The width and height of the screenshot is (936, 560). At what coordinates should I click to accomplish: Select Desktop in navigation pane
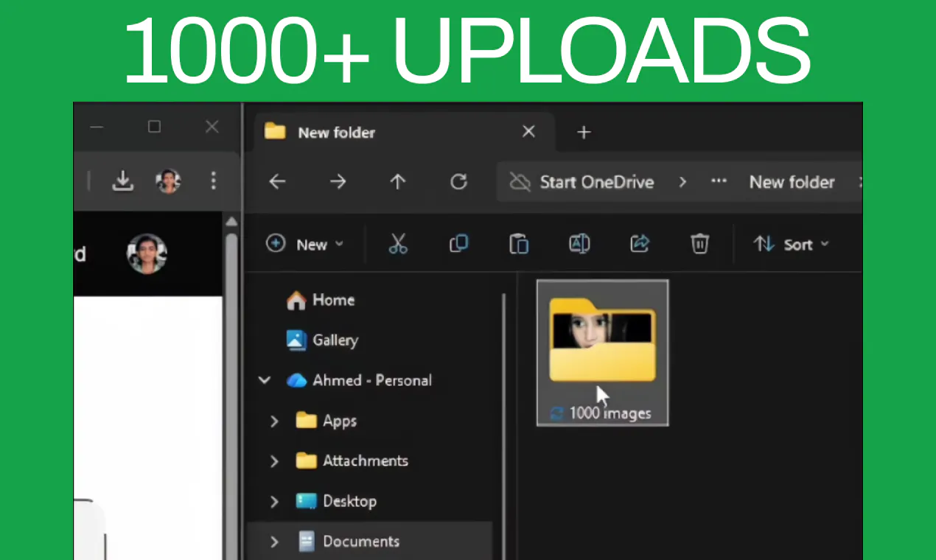pyautogui.click(x=336, y=502)
